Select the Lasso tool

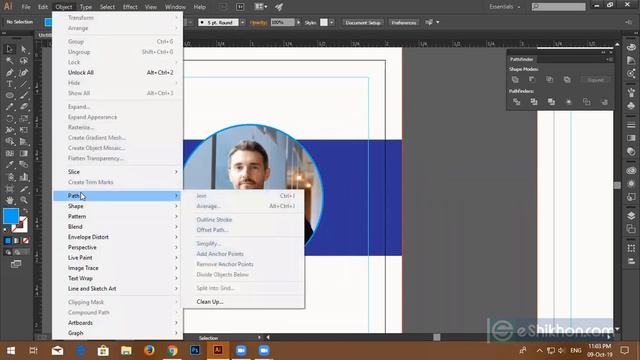(x=24, y=61)
